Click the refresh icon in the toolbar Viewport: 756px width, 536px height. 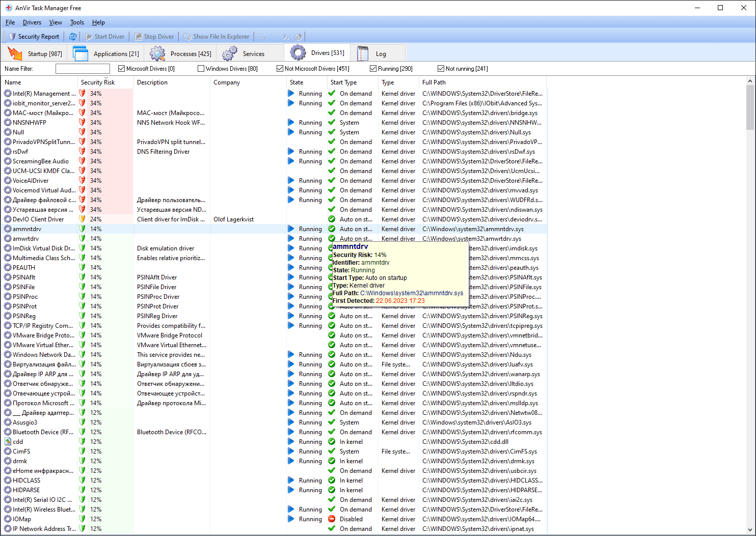coord(73,37)
